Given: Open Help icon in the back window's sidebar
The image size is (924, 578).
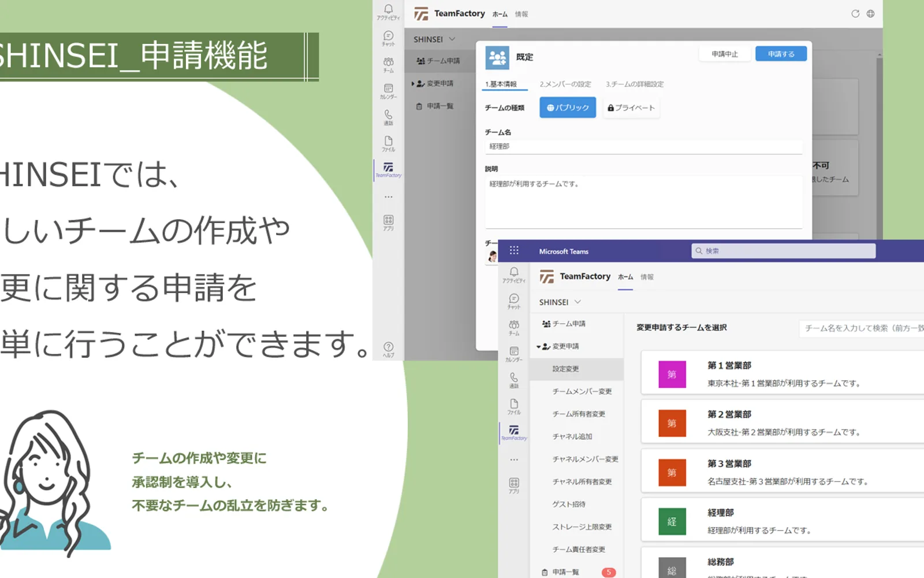Looking at the screenshot, I should pos(388,349).
